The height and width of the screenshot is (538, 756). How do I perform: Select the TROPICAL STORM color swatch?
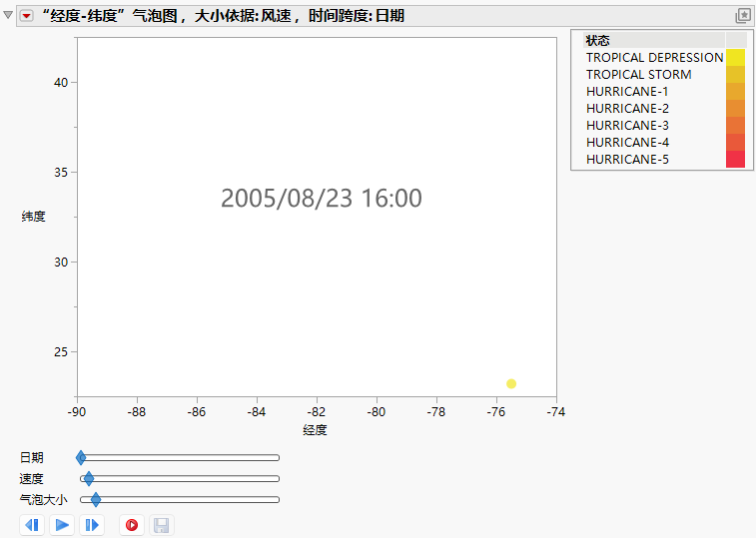(735, 74)
